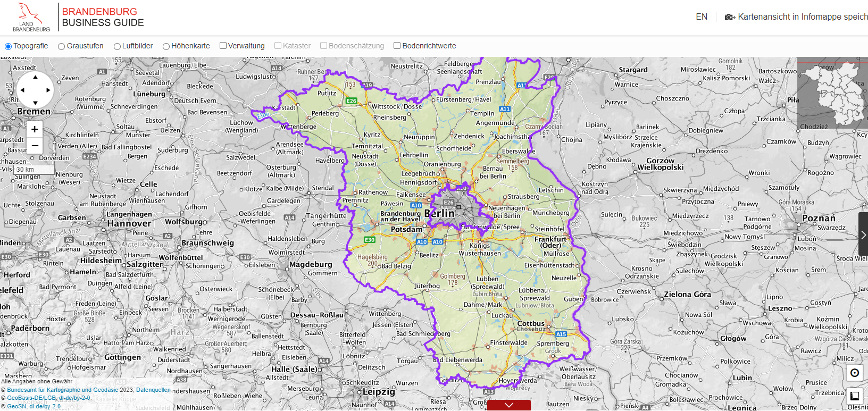868x411 pixels.
Task: Pan the map left with arrow
Action: pyautogui.click(x=22, y=90)
